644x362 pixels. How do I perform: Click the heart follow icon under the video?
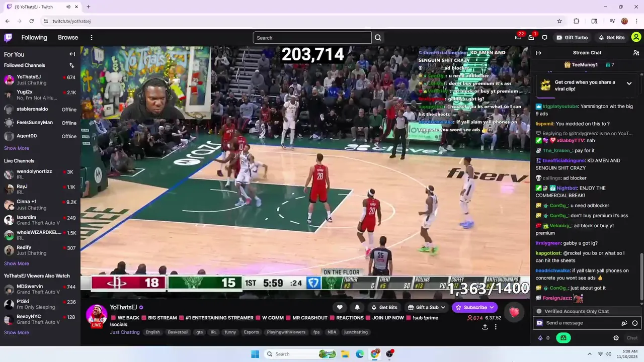340,307
